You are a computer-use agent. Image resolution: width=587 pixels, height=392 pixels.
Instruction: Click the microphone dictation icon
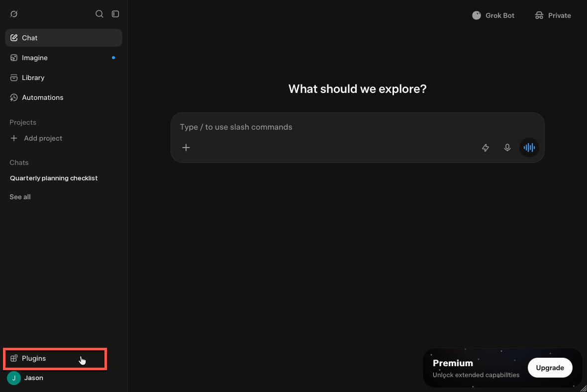507,148
